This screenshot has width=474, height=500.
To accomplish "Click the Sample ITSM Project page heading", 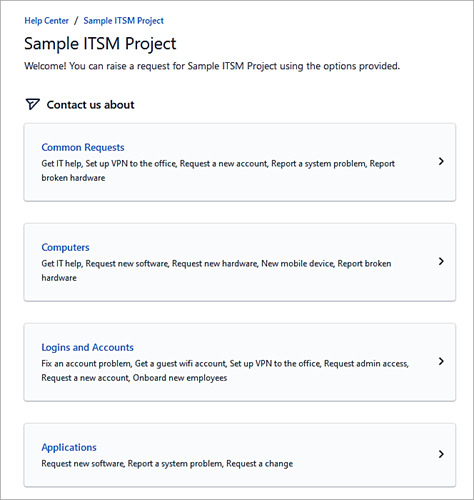I will (100, 44).
